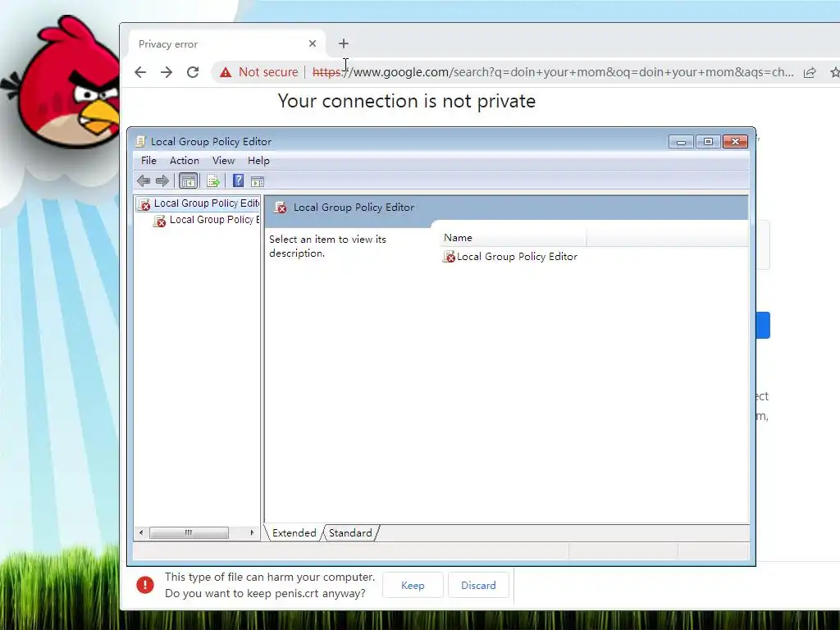
Task: Click the blue button behind the Policy Editor
Action: pyautogui.click(x=763, y=325)
